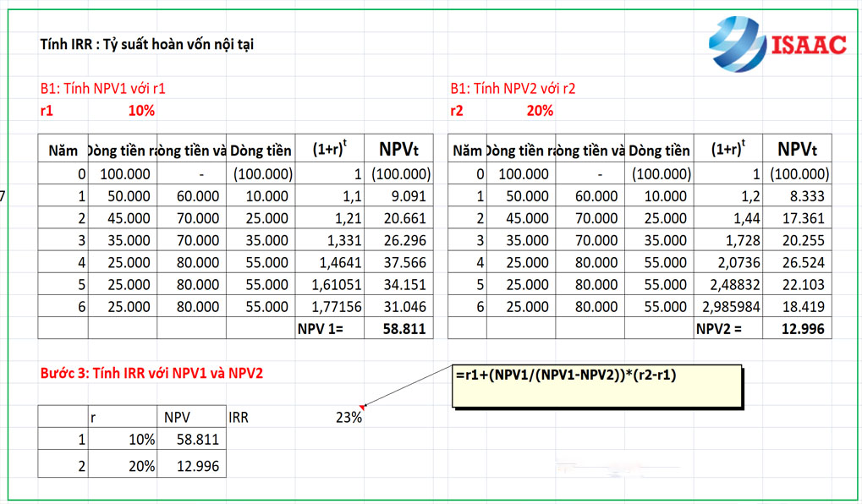Click the discount factor cell 2,985984
This screenshot has width=862, height=504.
click(728, 306)
